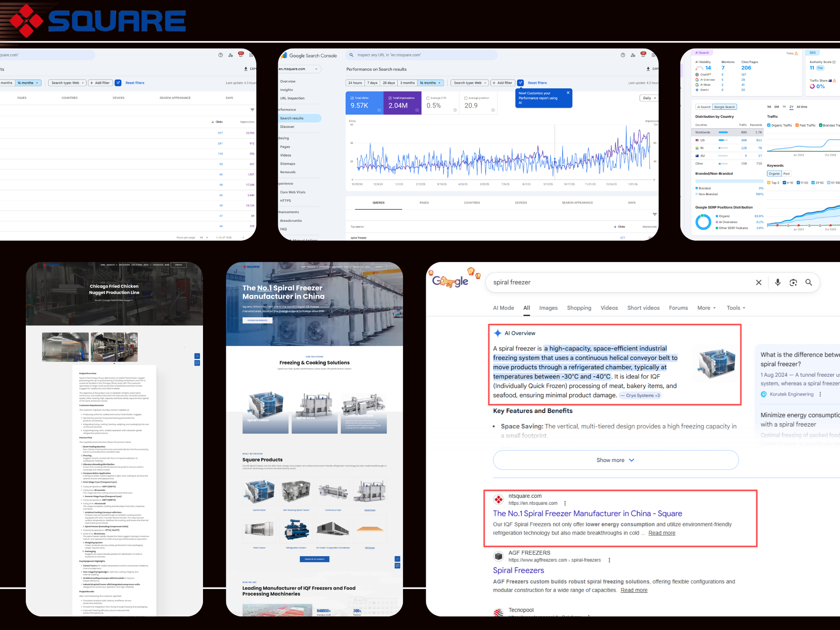Click Search Console help icon
Screen dimensions: 840x630
point(623,55)
